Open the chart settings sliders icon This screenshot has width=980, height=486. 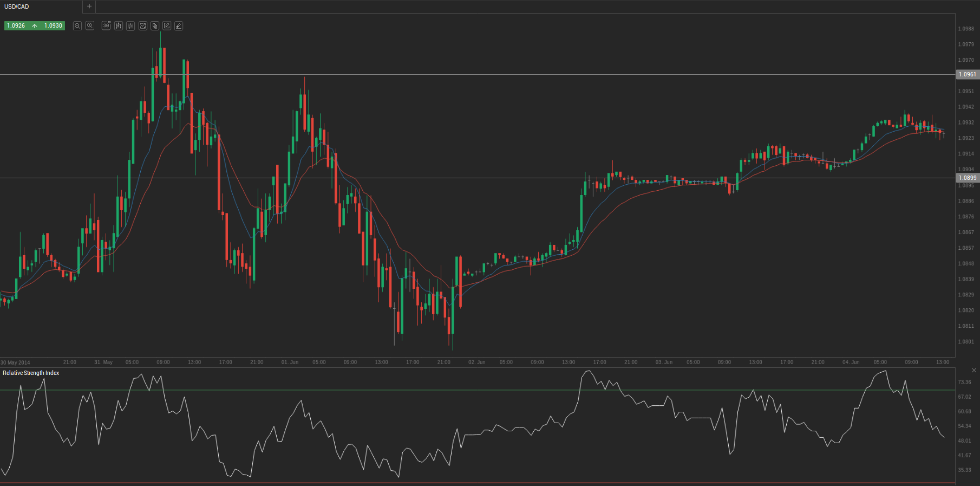[130, 25]
